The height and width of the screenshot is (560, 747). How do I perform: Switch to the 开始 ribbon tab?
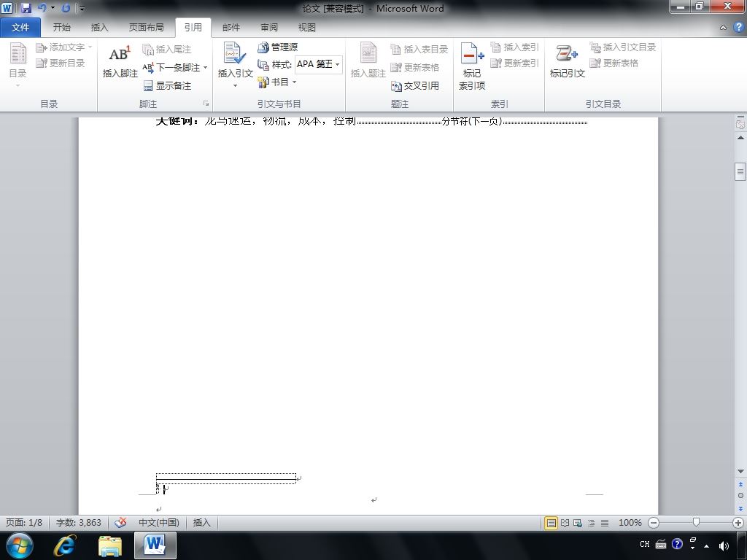[x=61, y=28]
